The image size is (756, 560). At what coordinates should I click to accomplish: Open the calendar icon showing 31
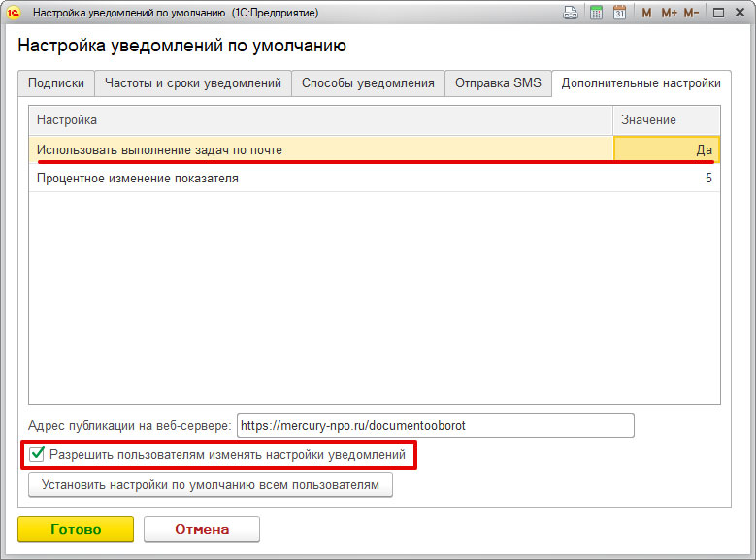pyautogui.click(x=618, y=14)
